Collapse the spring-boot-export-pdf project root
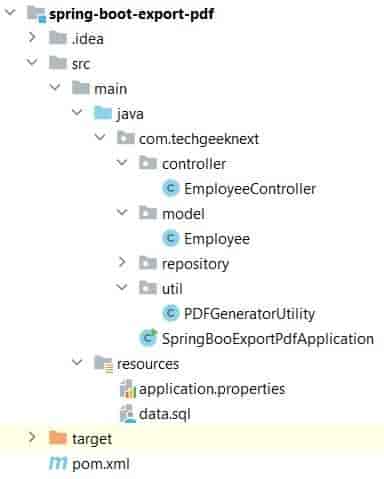Screen dimensions: 384x479 pyautogui.click(x=10, y=12)
